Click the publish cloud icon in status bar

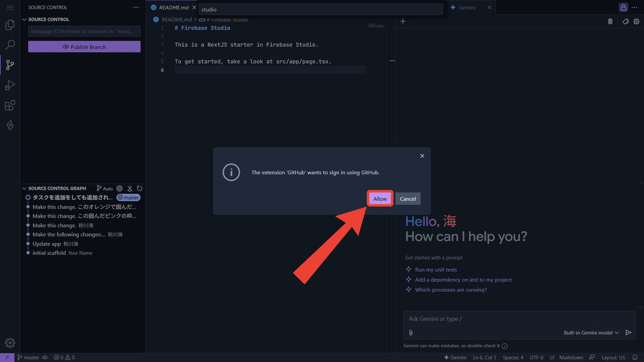[45, 357]
